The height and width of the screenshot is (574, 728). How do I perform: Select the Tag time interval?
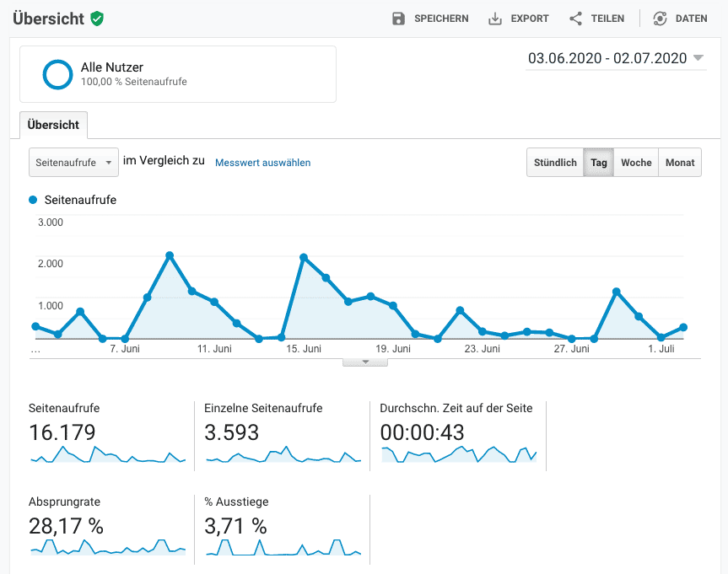tap(599, 163)
